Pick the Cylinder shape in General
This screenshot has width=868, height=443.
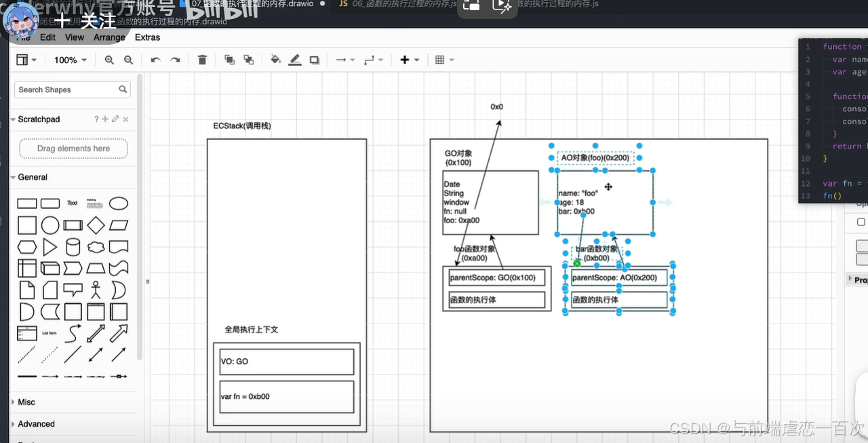tap(73, 247)
